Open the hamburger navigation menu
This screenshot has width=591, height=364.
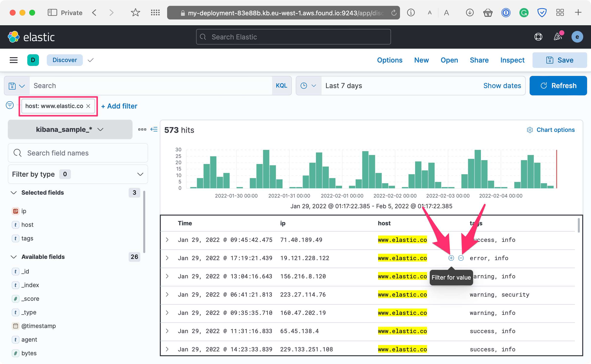coord(14,60)
